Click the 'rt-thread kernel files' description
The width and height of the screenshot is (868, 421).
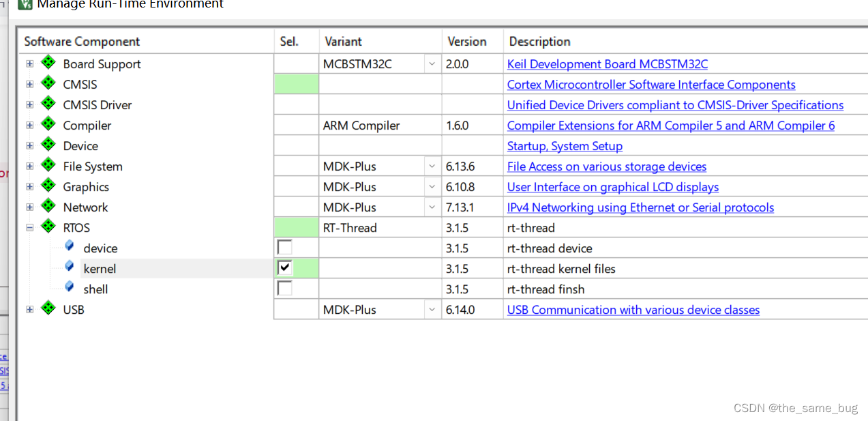[561, 269]
